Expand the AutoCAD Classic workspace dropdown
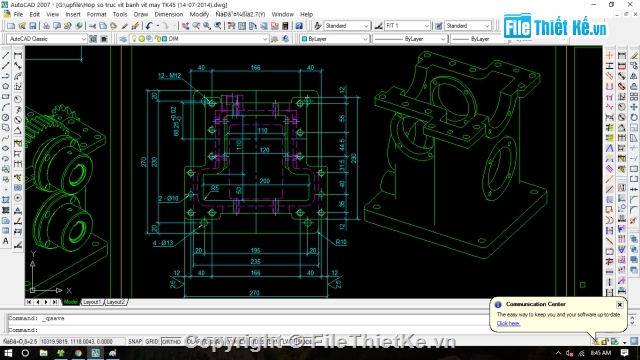Viewport: 640px width, 360px height. click(x=83, y=39)
